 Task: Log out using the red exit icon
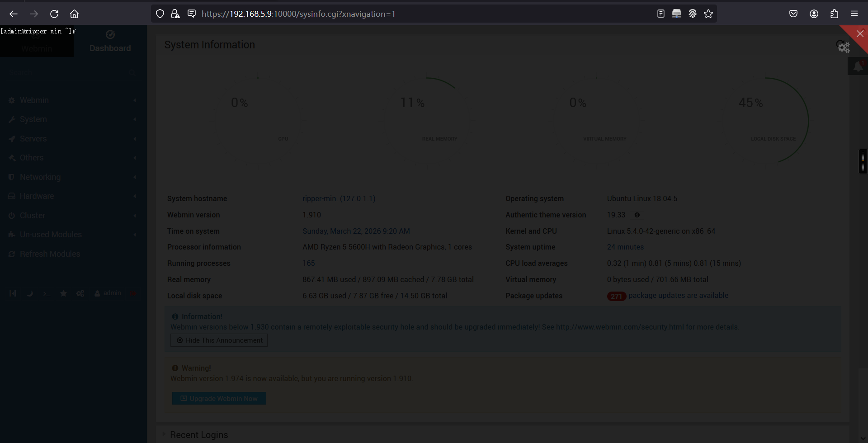click(x=133, y=293)
